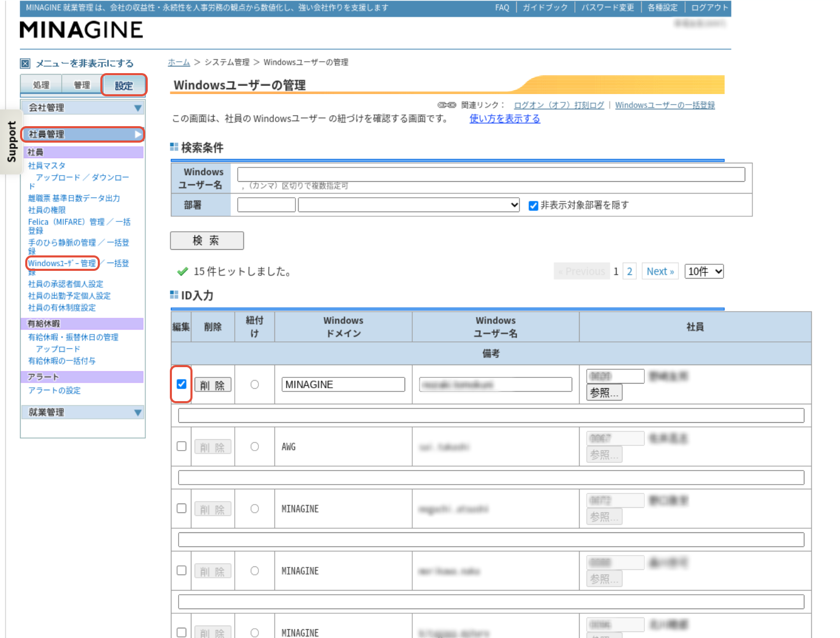Image resolution: width=840 pixels, height=638 pixels.
Task: Go to page 2 of results
Action: tap(629, 271)
